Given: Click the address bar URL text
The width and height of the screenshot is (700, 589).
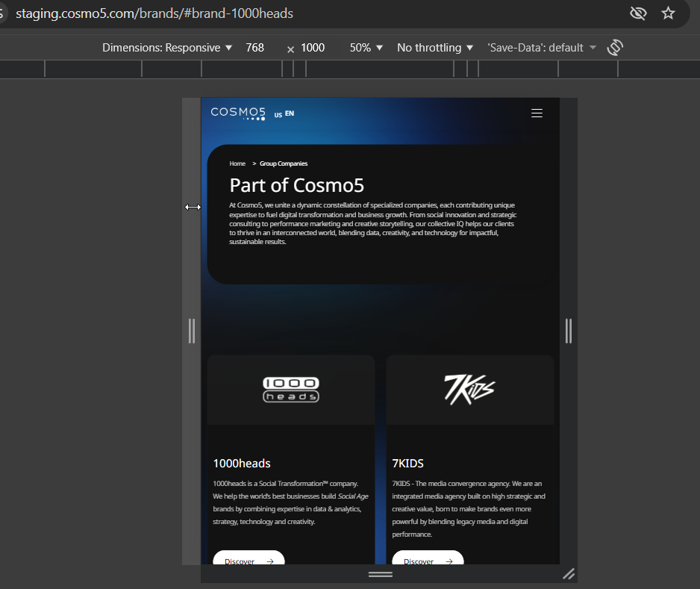Looking at the screenshot, I should pyautogui.click(x=154, y=13).
